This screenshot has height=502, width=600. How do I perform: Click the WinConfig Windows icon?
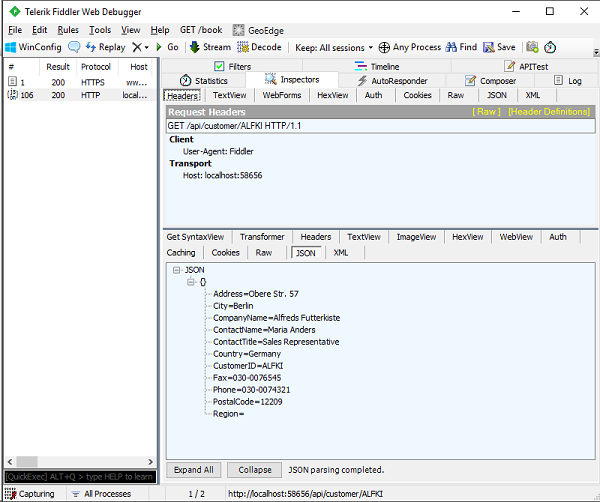pyautogui.click(x=10, y=47)
